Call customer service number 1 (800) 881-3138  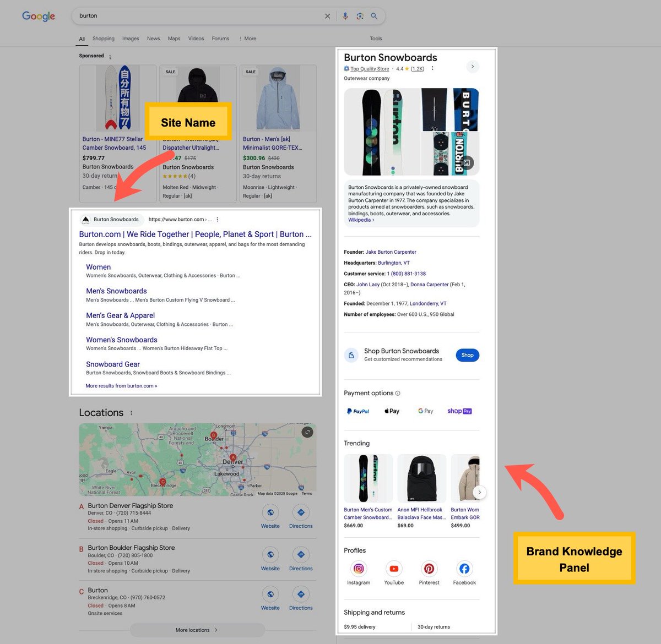[407, 274]
